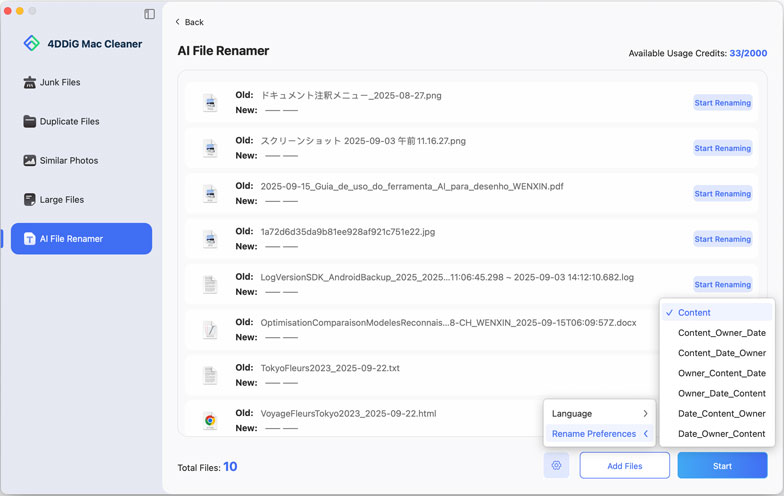Start Renaming the WENXIN pdf file
The image size is (784, 496).
(x=722, y=194)
